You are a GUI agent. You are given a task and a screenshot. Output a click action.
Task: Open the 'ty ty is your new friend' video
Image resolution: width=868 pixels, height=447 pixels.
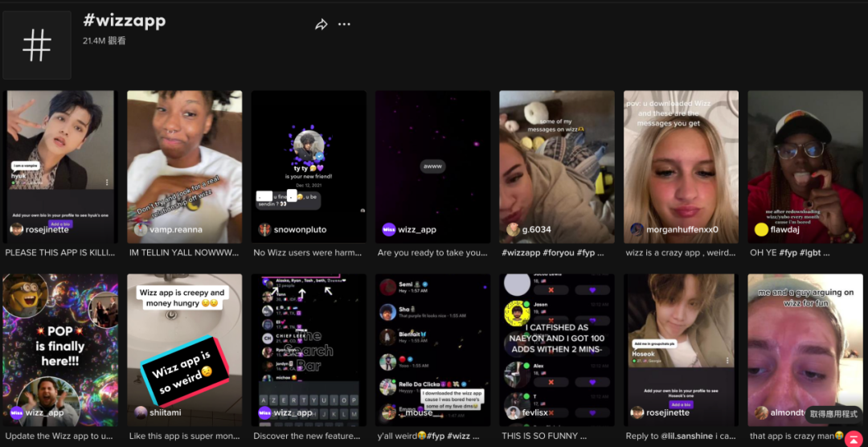(x=309, y=166)
